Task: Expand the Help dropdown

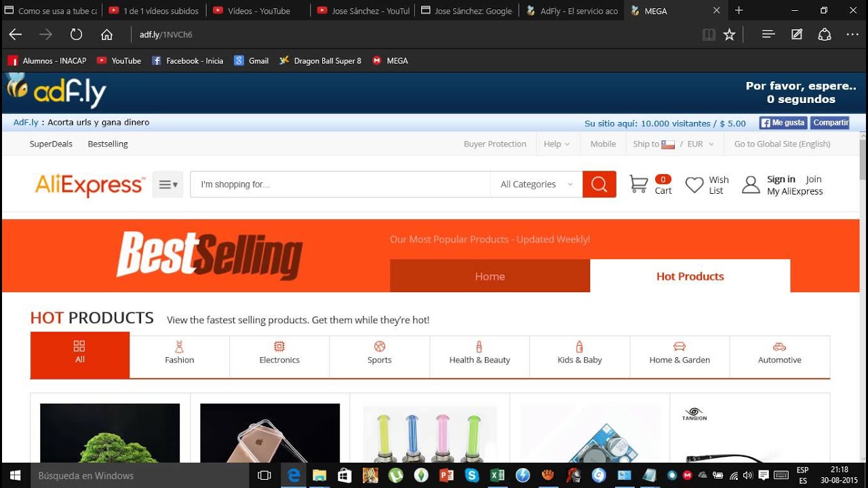Action: [557, 144]
